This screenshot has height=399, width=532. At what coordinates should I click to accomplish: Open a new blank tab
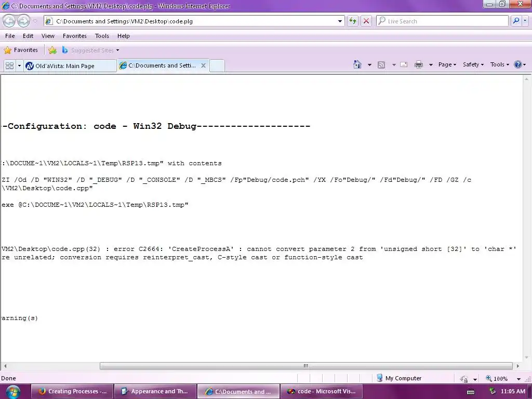217,66
